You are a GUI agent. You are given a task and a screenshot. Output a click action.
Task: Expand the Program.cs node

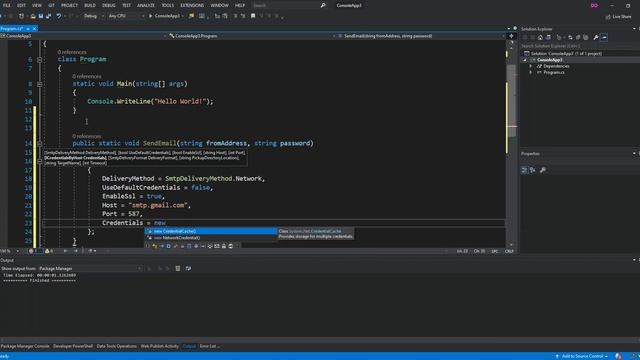click(531, 72)
